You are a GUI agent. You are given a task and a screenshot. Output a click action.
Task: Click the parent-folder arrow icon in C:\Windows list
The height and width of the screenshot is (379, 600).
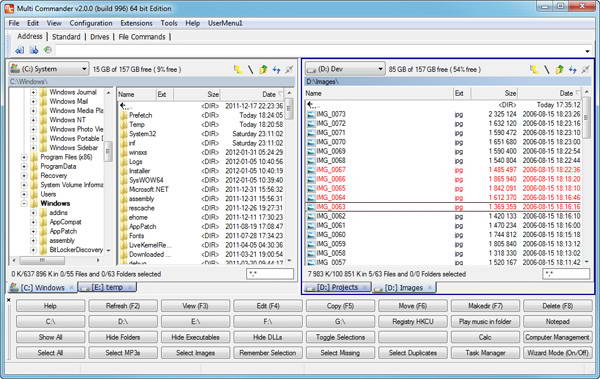point(124,106)
